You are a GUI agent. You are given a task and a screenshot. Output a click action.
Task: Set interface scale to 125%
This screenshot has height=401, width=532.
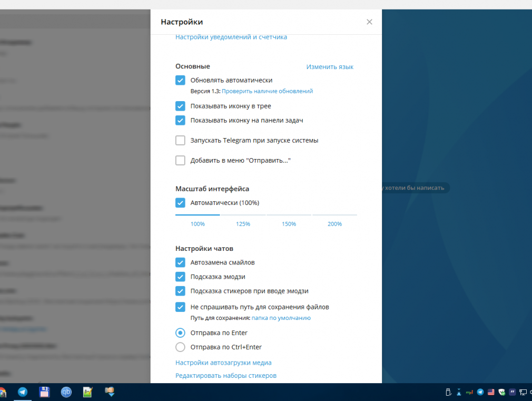243,224
